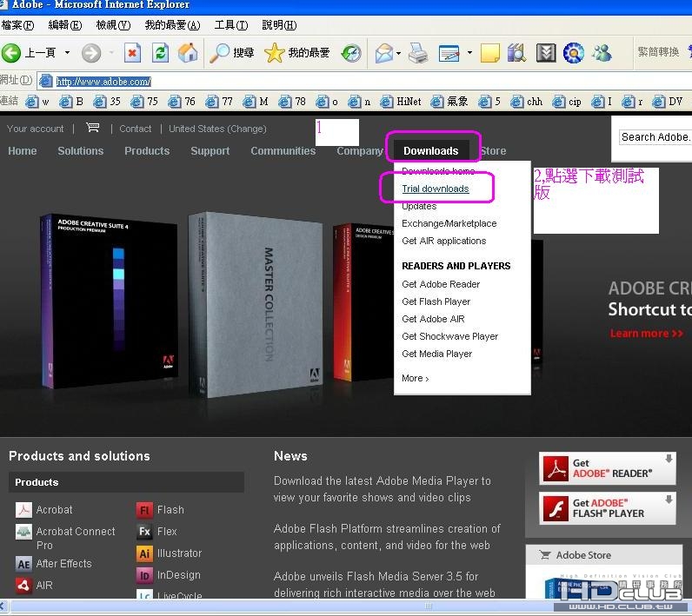
Task: Click the Research books toolbar icon
Action: (x=517, y=53)
